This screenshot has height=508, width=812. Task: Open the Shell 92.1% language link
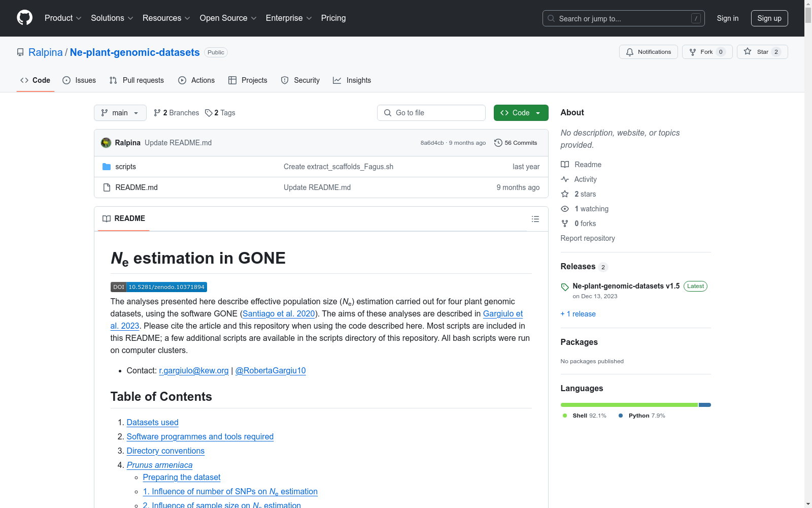coord(585,416)
